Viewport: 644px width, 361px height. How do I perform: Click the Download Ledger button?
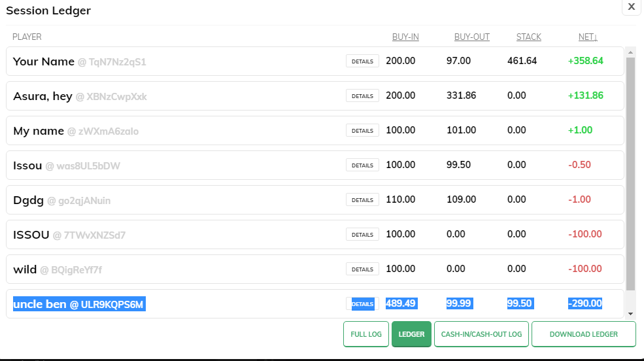(x=583, y=334)
